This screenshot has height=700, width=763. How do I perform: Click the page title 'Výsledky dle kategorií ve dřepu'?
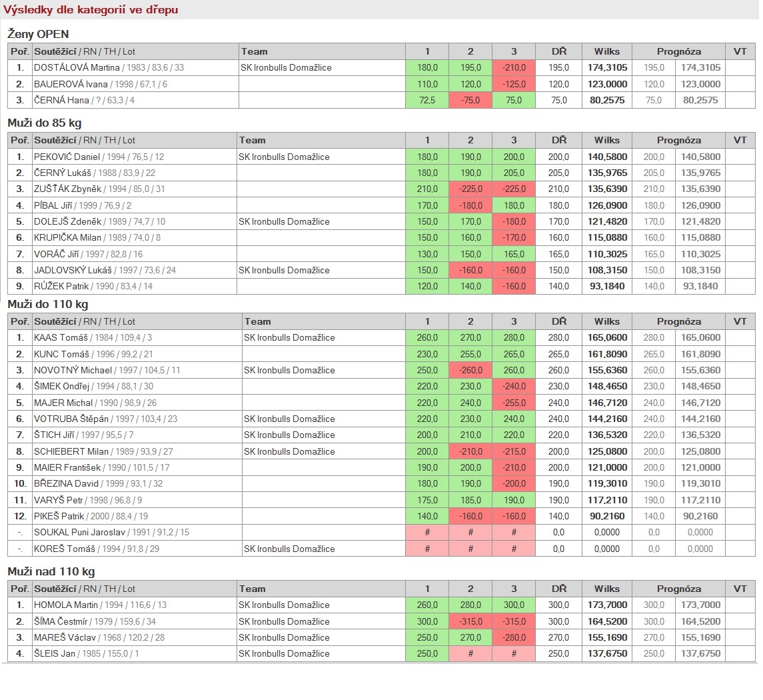point(91,10)
